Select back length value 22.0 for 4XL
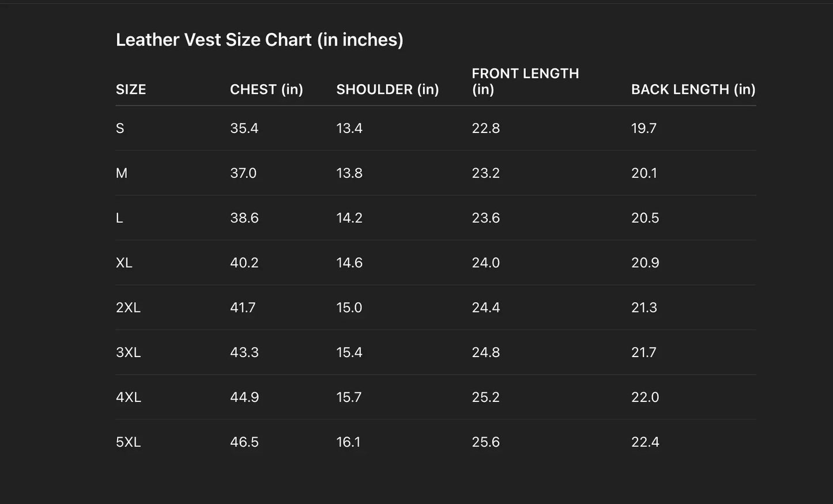Image resolution: width=833 pixels, height=504 pixels. click(645, 397)
